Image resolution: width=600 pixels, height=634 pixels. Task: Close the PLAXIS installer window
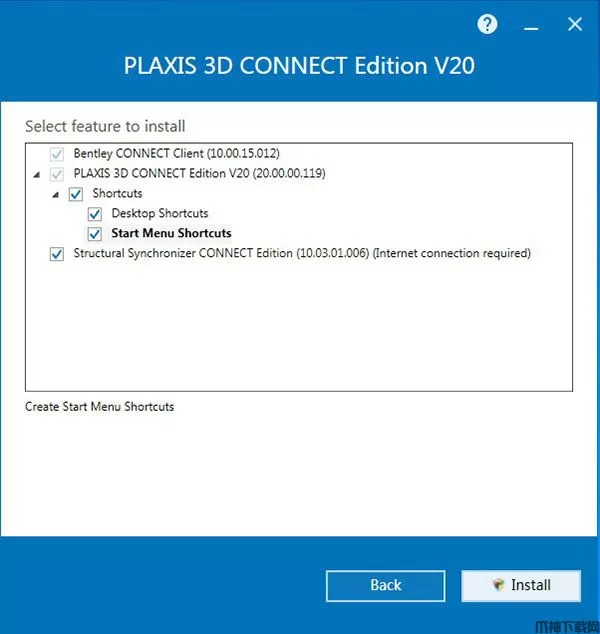[x=575, y=24]
